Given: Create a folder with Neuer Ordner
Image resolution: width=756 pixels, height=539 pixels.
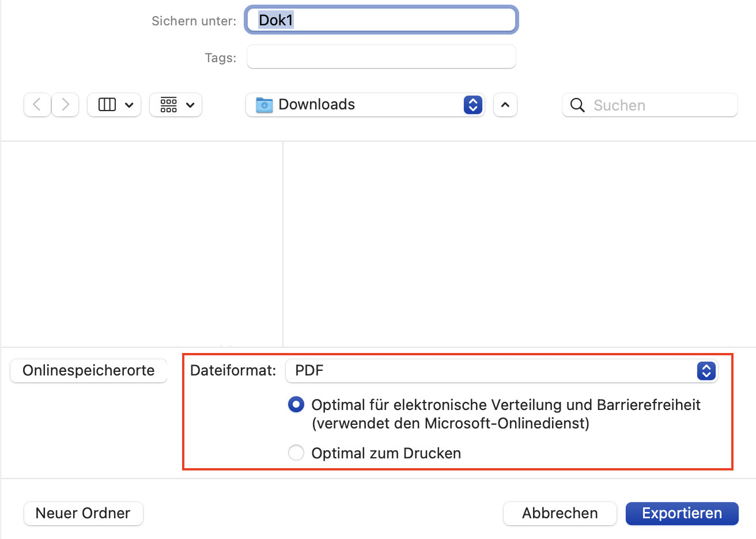Looking at the screenshot, I should 83,513.
